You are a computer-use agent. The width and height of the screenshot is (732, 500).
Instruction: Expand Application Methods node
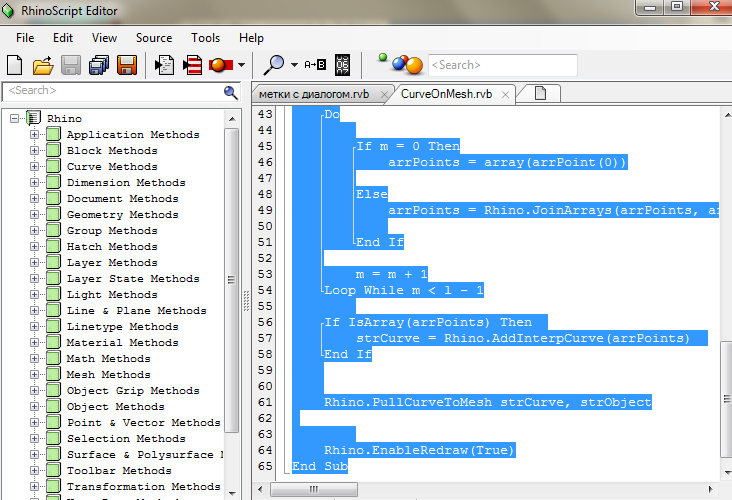34,134
